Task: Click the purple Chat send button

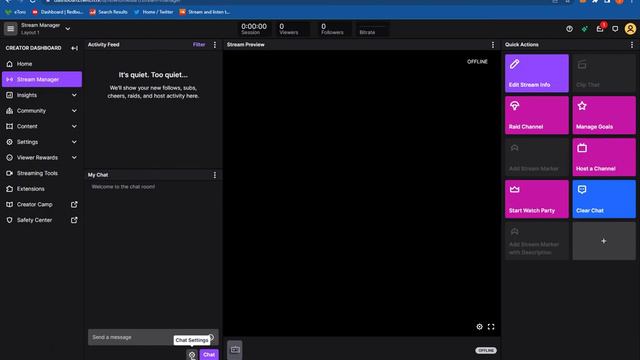Action: pos(209,355)
